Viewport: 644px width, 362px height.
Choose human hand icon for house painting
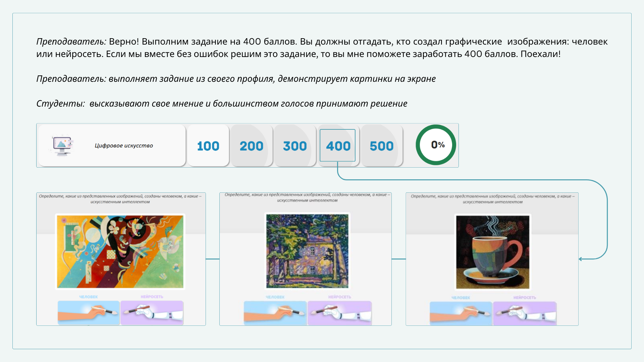pos(275,313)
